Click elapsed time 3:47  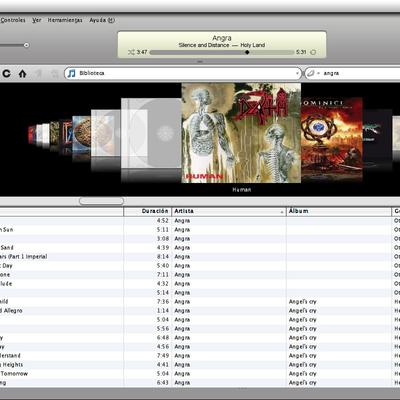tap(142, 52)
